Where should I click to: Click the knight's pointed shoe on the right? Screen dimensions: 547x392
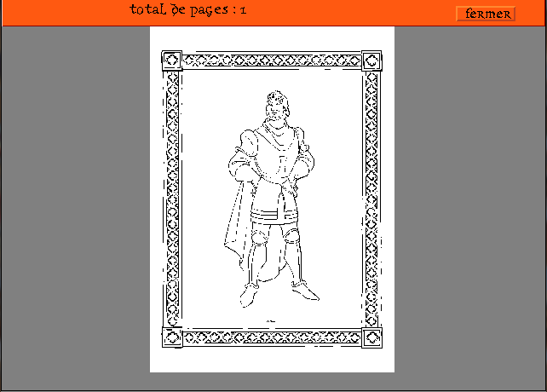(x=305, y=292)
